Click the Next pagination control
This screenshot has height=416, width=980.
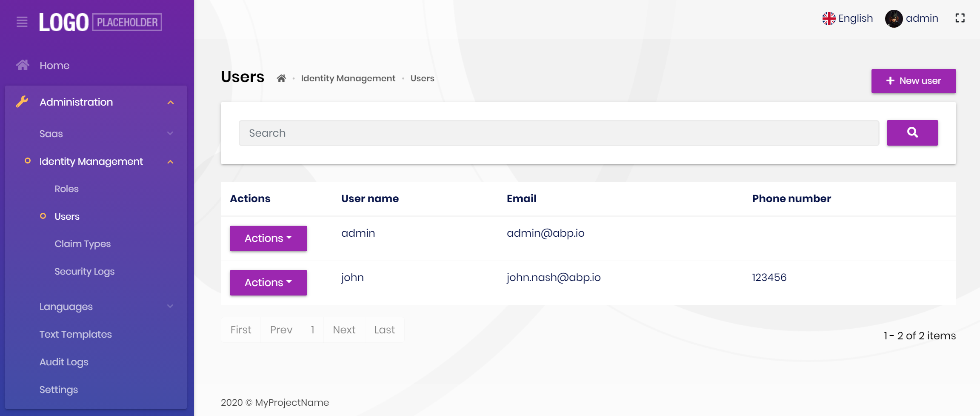click(344, 329)
